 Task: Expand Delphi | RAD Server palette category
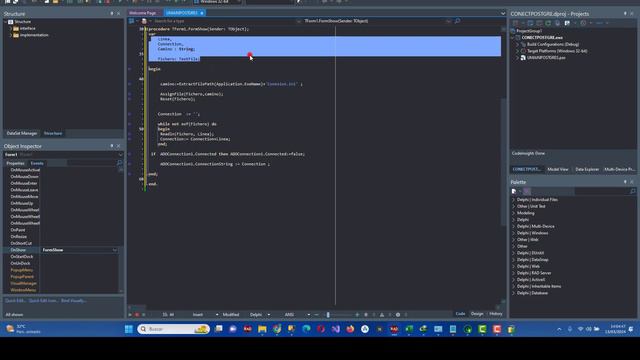tap(513, 273)
